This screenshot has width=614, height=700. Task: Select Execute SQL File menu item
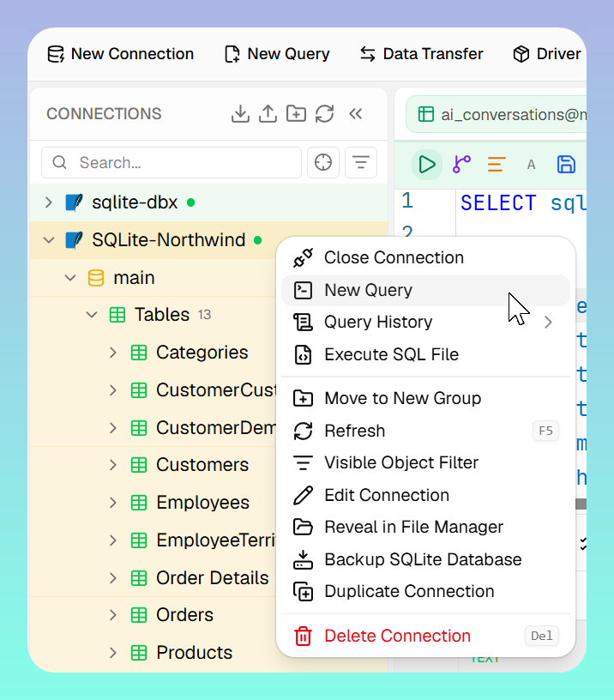[425, 355]
